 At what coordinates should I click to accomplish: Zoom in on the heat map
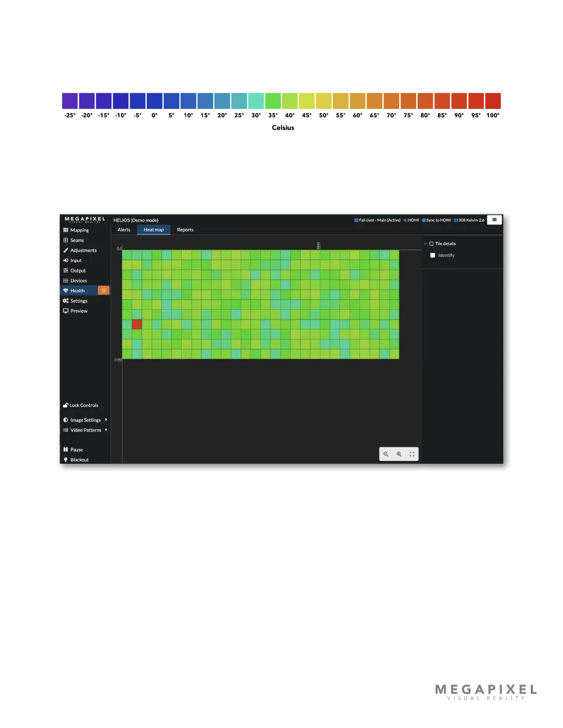point(399,454)
